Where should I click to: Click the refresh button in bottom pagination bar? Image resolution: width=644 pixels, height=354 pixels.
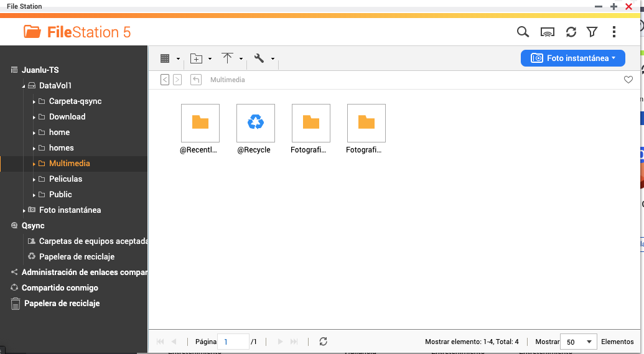323,342
